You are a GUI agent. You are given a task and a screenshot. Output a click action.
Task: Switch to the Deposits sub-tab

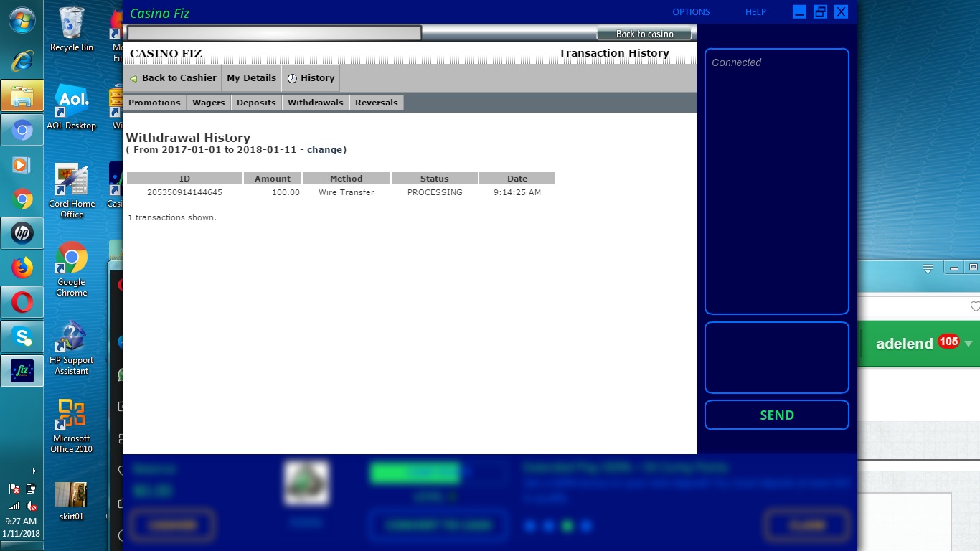256,103
